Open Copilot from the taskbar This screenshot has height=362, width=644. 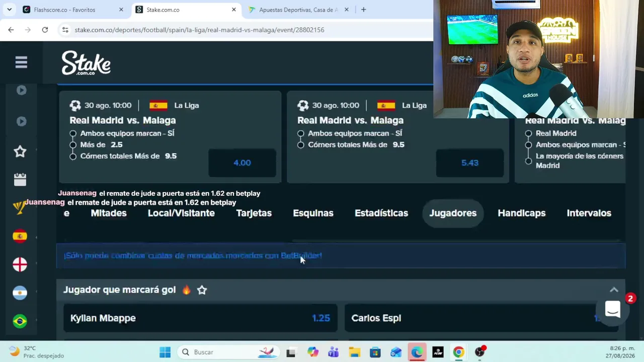pos(313,352)
